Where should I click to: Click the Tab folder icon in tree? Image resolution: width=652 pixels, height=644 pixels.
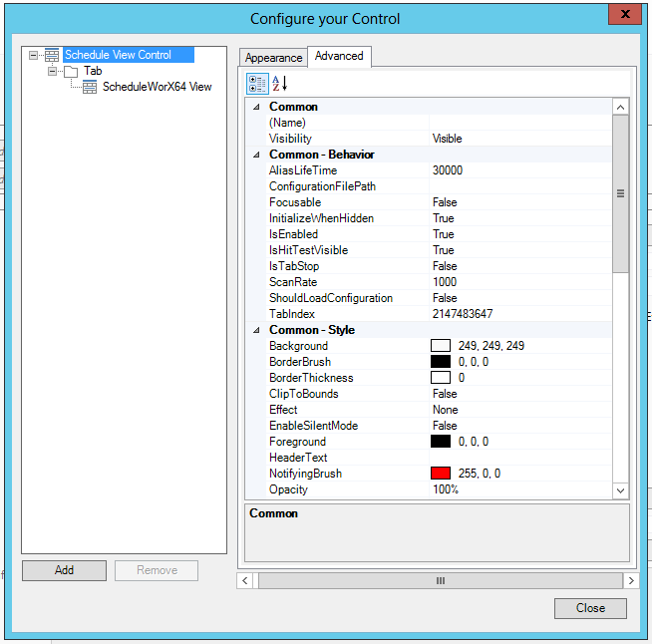(x=71, y=71)
